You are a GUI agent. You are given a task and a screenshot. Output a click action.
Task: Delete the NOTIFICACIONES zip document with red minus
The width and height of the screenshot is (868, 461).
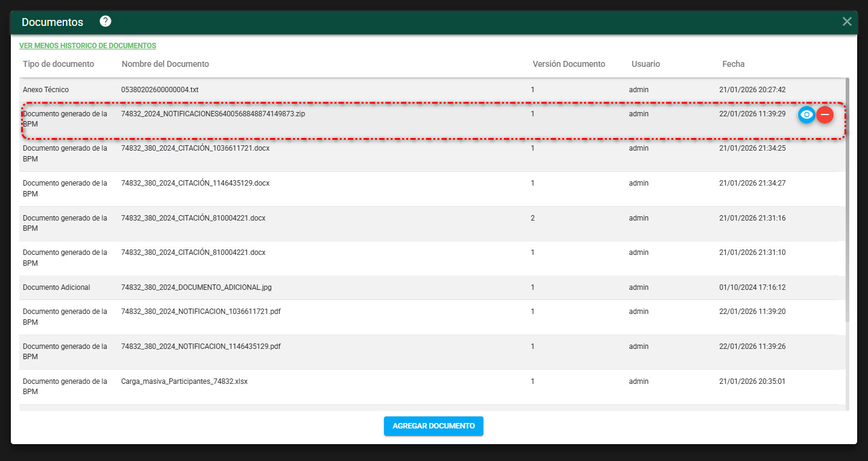pyautogui.click(x=825, y=114)
